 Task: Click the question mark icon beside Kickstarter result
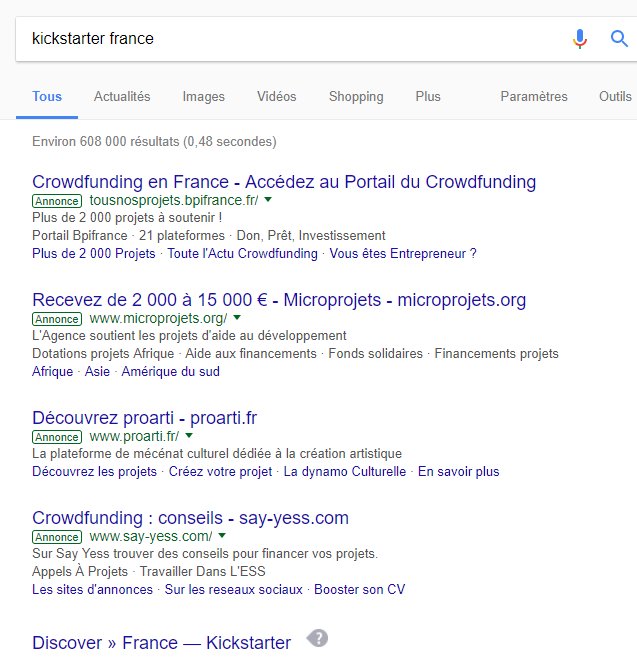[317, 639]
